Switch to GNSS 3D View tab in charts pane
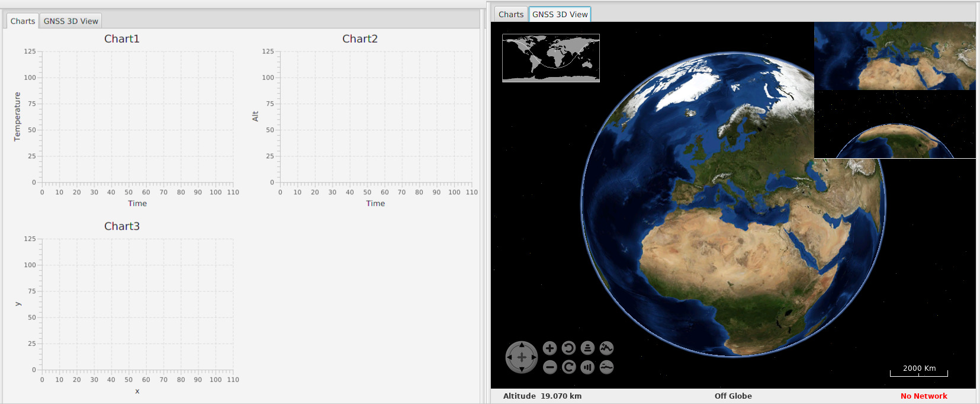The image size is (980, 404). [71, 21]
